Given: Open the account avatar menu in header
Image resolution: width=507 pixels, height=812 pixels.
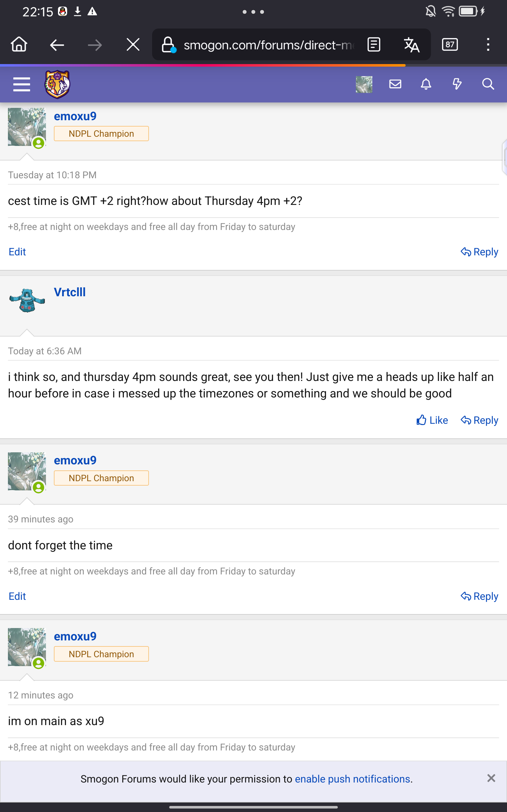Looking at the screenshot, I should click(364, 84).
